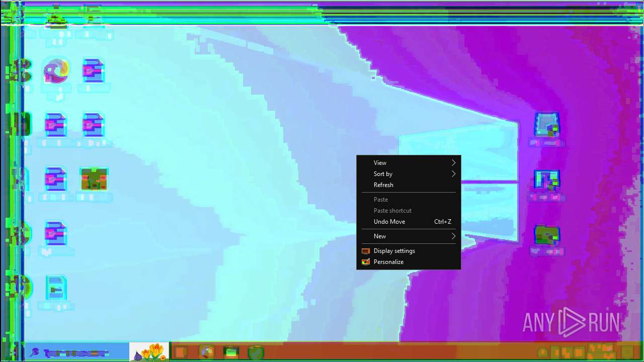The height and width of the screenshot is (362, 644).
Task: Expand the Sort by submenu arrow
Action: click(453, 173)
